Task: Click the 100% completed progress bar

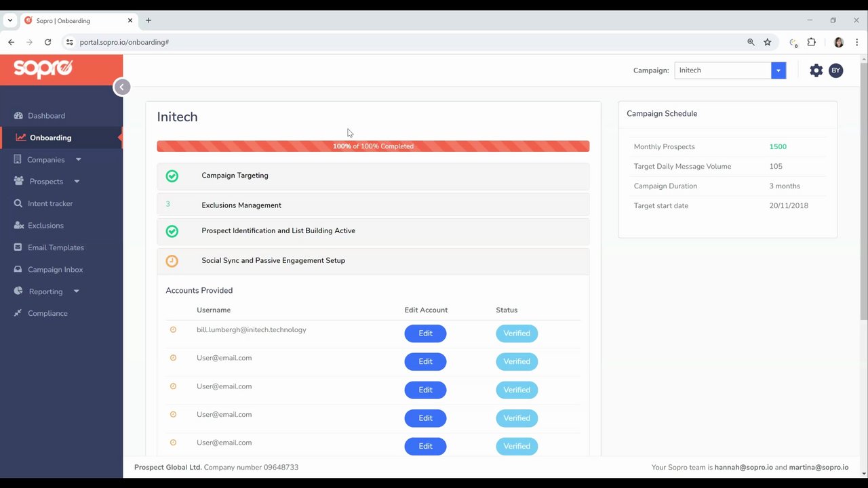Action: [373, 146]
